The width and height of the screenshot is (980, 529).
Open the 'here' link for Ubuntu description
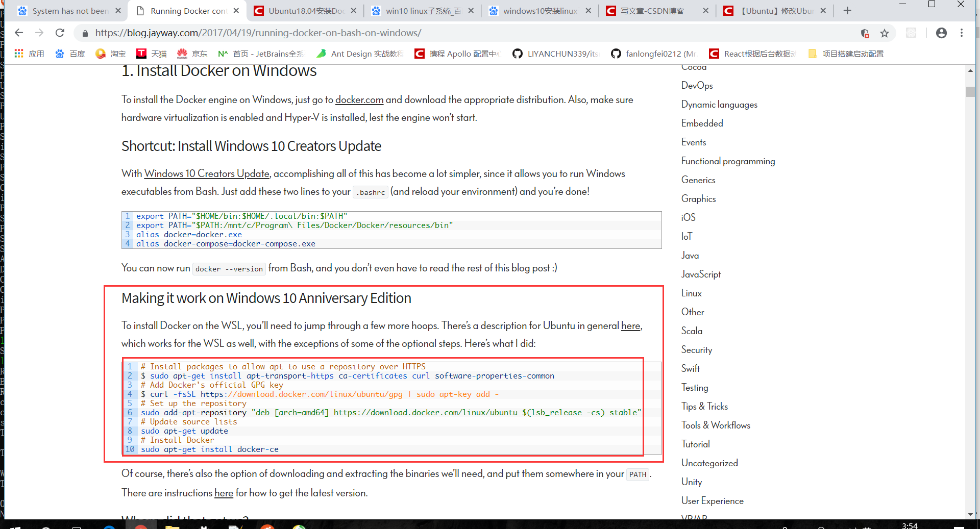pos(630,326)
